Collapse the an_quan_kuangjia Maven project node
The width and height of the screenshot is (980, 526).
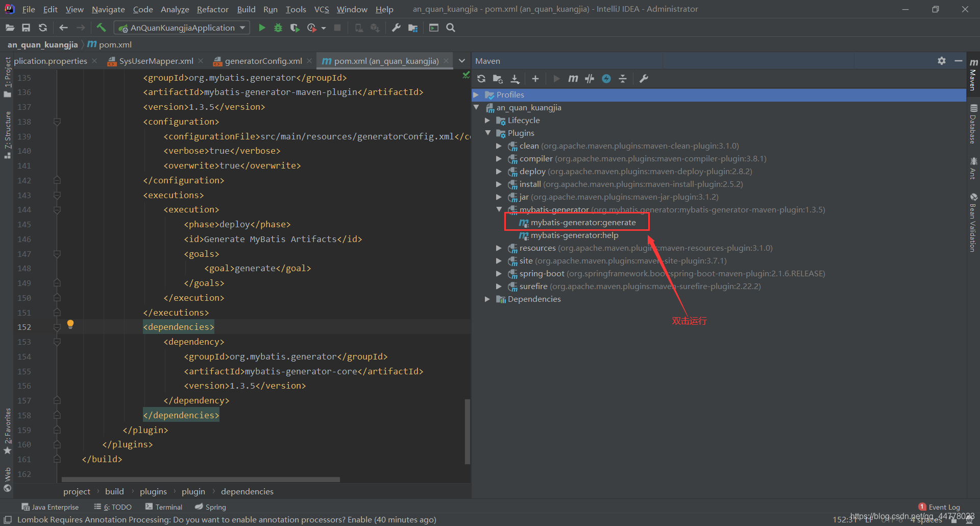click(x=476, y=108)
